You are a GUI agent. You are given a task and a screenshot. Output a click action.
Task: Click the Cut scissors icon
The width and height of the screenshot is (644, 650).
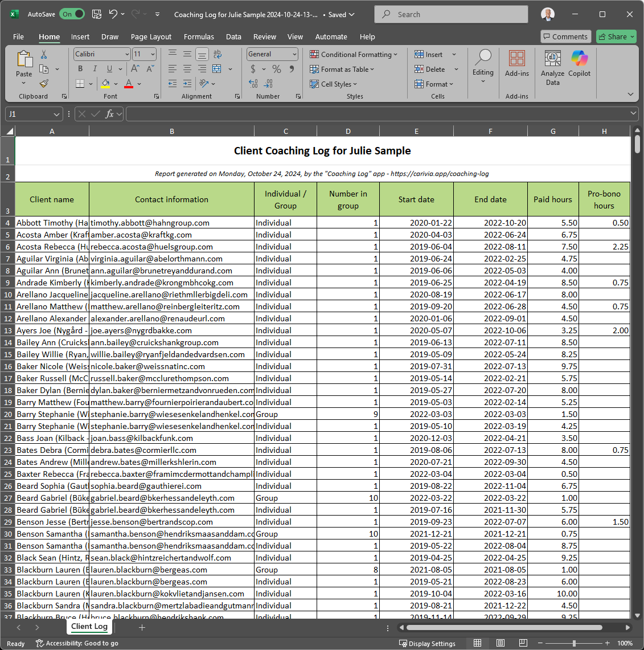tap(44, 54)
